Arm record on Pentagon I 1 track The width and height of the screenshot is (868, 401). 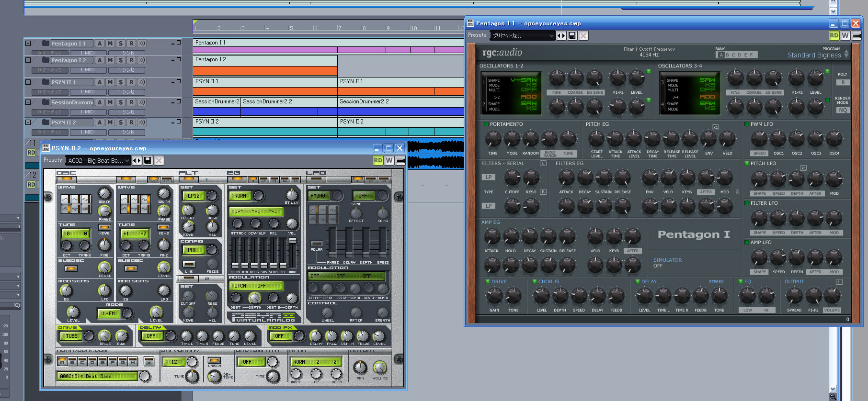coord(131,44)
